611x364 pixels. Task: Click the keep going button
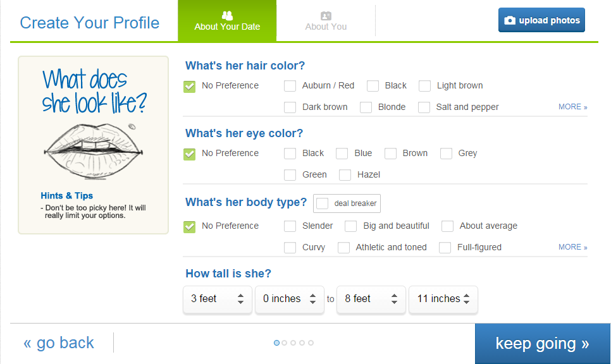[x=542, y=343]
